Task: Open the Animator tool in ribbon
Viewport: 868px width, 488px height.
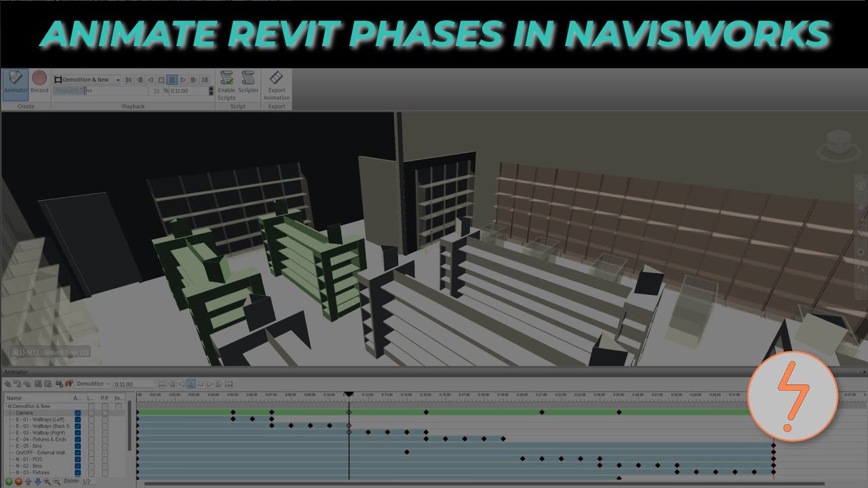Action: coord(15,85)
